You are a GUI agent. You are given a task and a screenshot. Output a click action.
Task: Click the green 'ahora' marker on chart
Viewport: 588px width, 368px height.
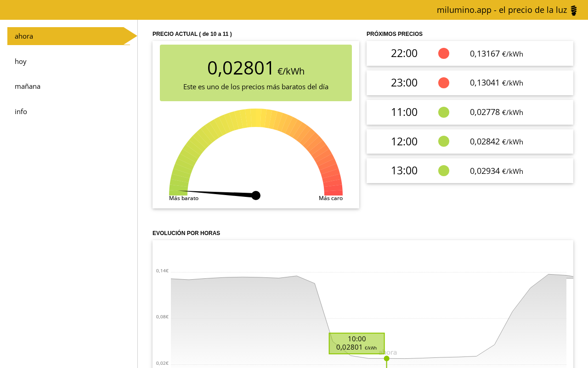pos(386,358)
